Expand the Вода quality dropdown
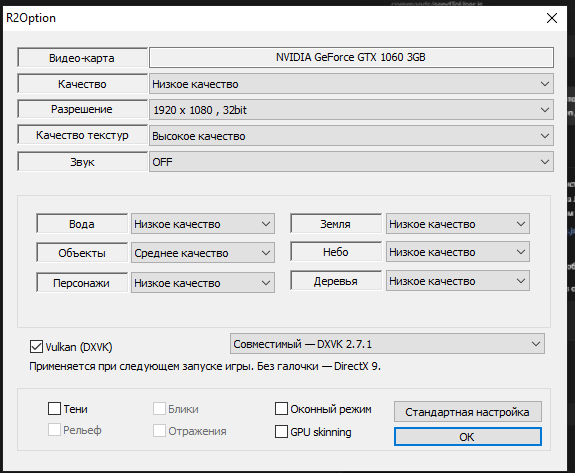Image resolution: width=575 pixels, height=473 pixels. tap(203, 224)
